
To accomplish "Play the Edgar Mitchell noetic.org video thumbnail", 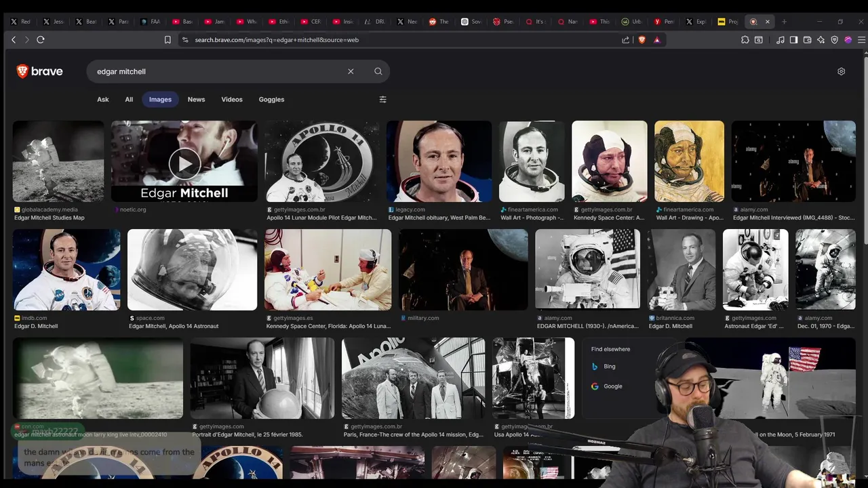I will tap(184, 163).
